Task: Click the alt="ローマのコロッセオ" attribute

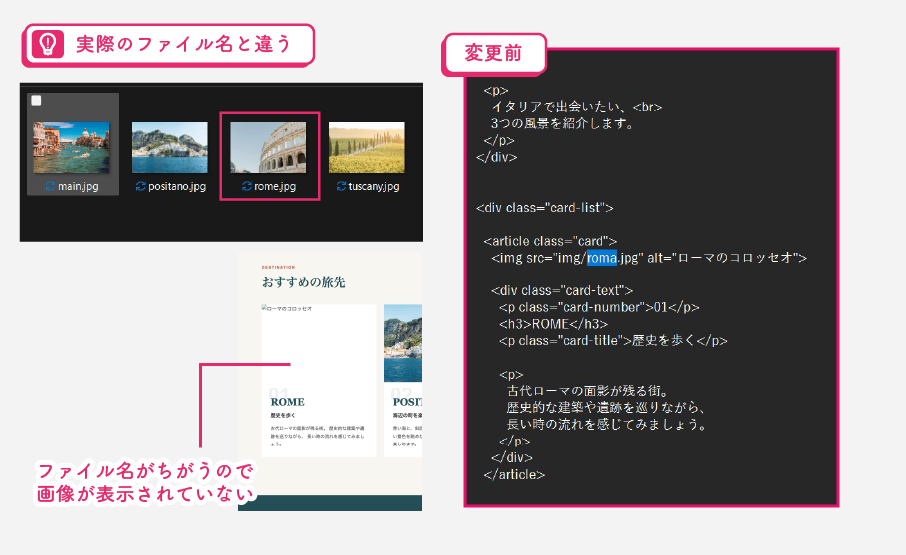Action: point(723,258)
